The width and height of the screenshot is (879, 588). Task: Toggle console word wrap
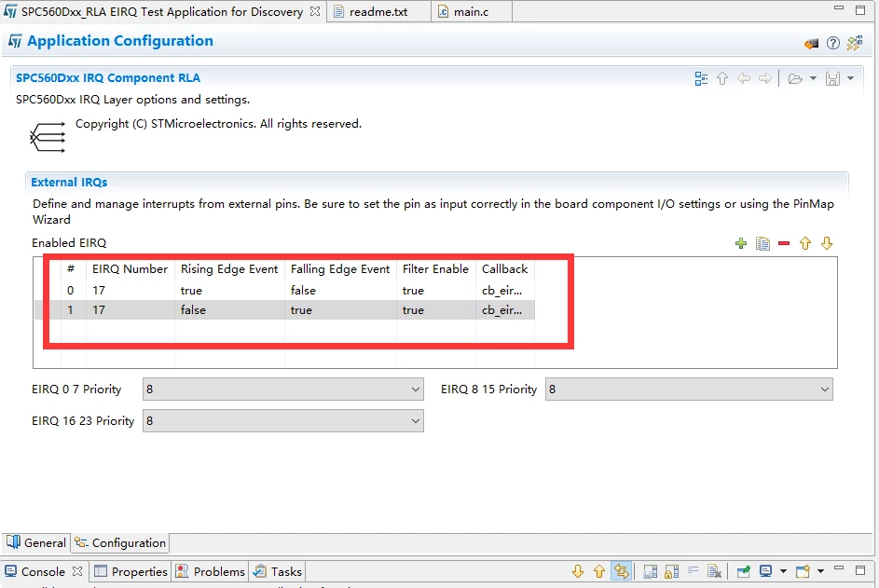(693, 571)
